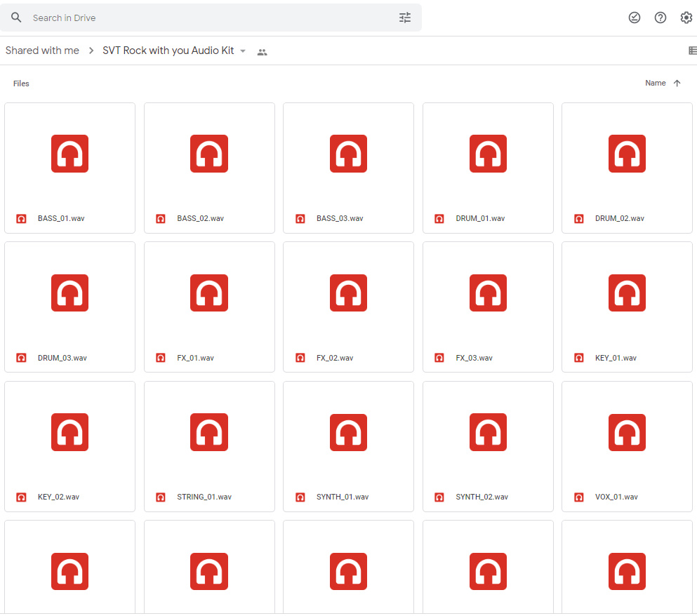This screenshot has height=616, width=697.
Task: Expand the SVT Rock with you Audio Kit dropdown arrow
Action: point(243,51)
